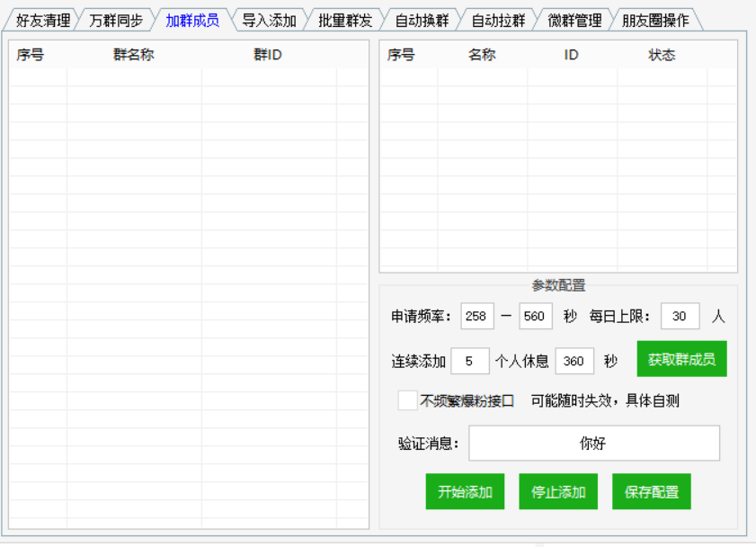Image resolution: width=756 pixels, height=547 pixels.
Task: Click the 群名称 column header
Action: (133, 55)
